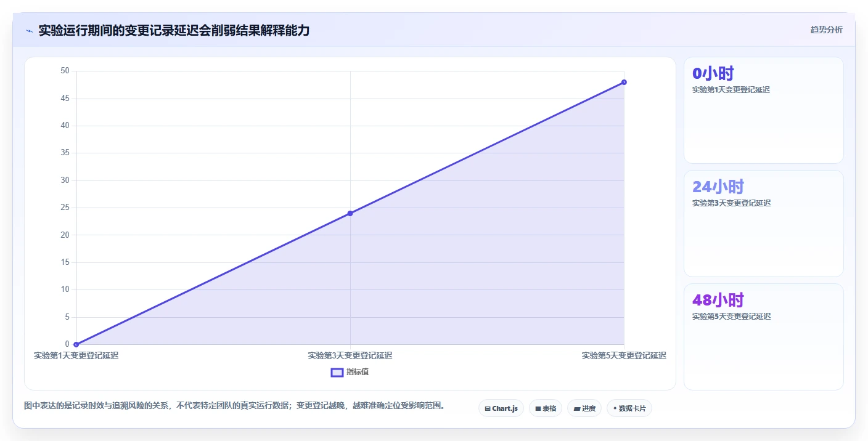The image size is (868, 441).
Task: Click the 实验第5天变更登记延迟 x-axis label
Action: pos(624,355)
